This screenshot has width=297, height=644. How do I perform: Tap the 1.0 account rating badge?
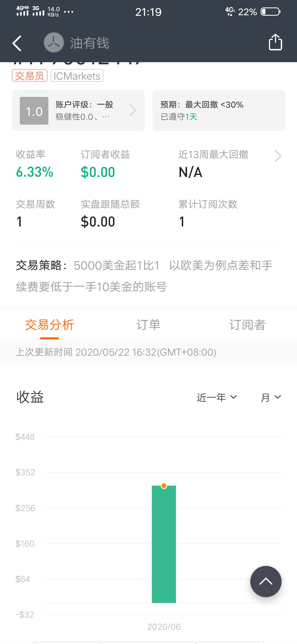coord(34,111)
